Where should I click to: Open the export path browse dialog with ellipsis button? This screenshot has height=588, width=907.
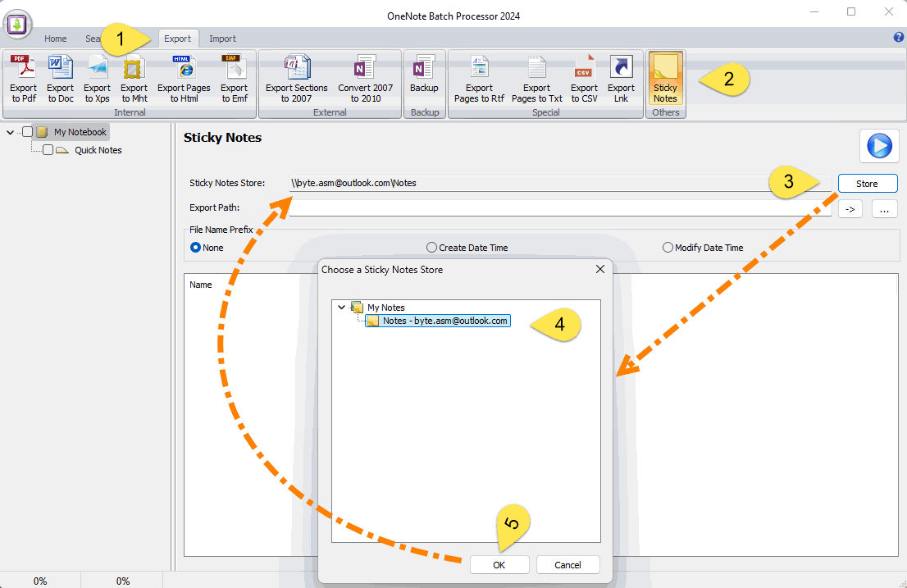point(884,209)
